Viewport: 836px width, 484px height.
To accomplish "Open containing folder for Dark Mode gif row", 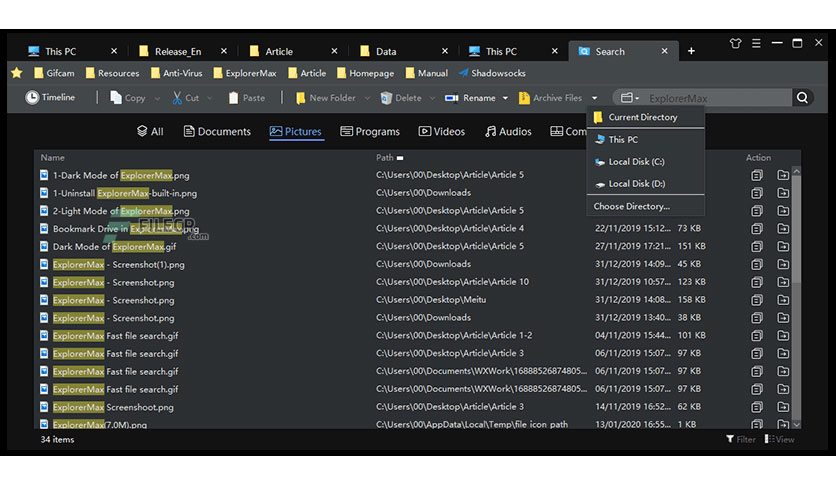I will pos(783,246).
